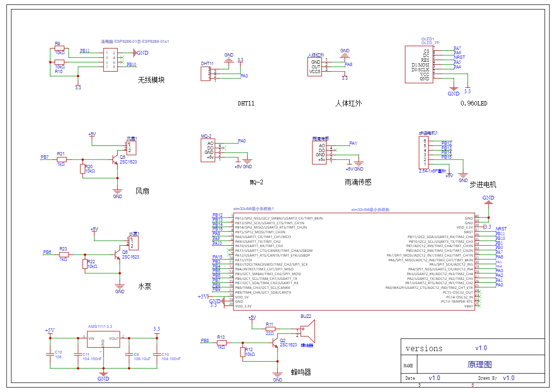This screenshot has width=556, height=392.
Task: Click the 雨滴传感 module box
Action: click(x=319, y=153)
